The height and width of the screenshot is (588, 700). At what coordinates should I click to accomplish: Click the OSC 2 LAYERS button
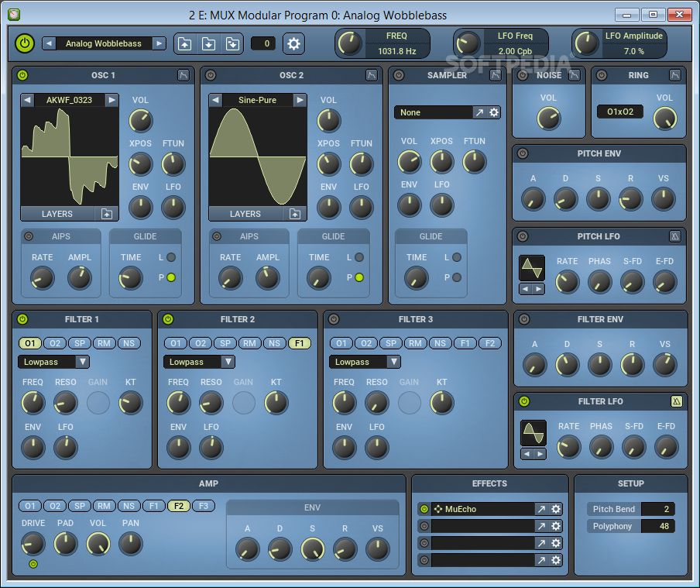pyautogui.click(x=245, y=214)
